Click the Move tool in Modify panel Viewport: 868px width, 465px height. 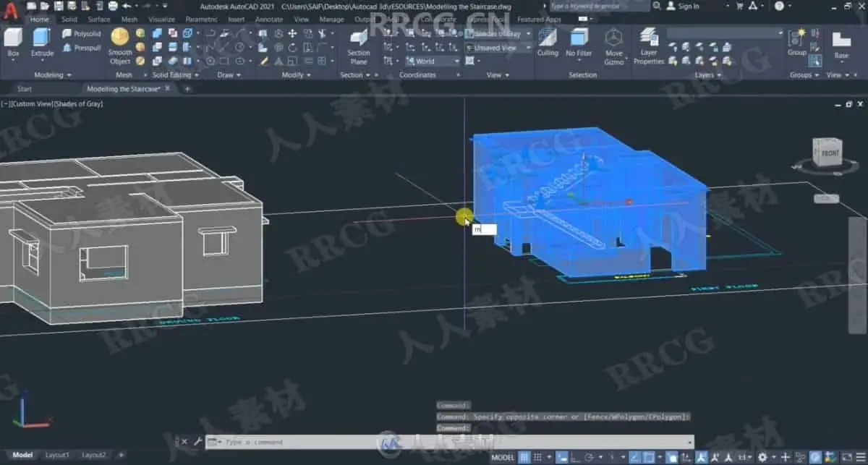[292, 33]
